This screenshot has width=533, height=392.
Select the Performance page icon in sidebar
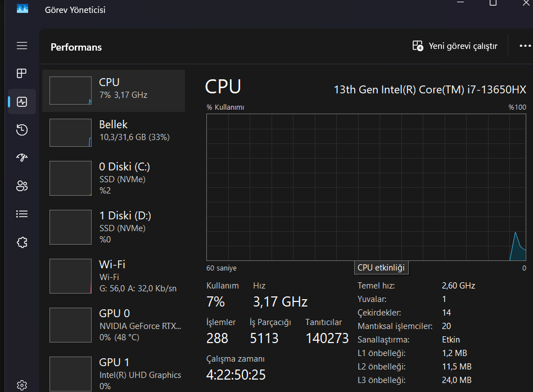coord(22,102)
